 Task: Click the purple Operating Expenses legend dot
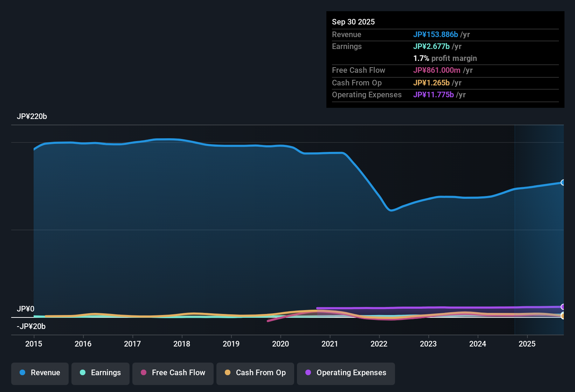[x=308, y=373]
